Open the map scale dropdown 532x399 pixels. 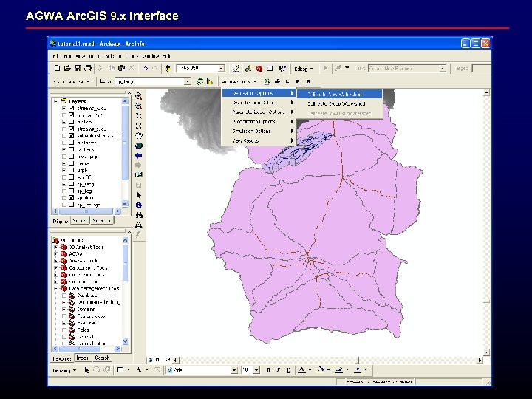click(221, 68)
